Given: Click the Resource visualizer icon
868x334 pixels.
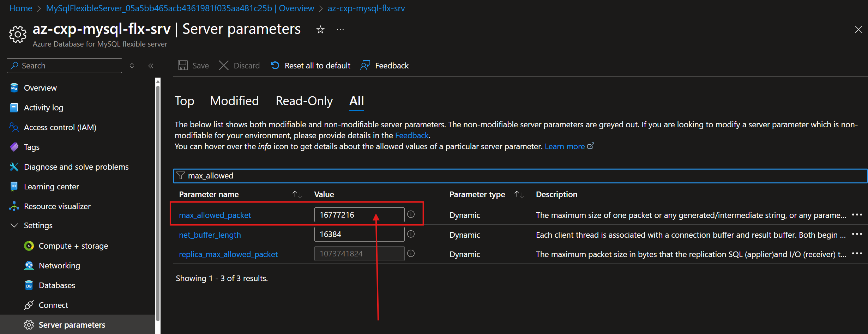Looking at the screenshot, I should (14, 206).
